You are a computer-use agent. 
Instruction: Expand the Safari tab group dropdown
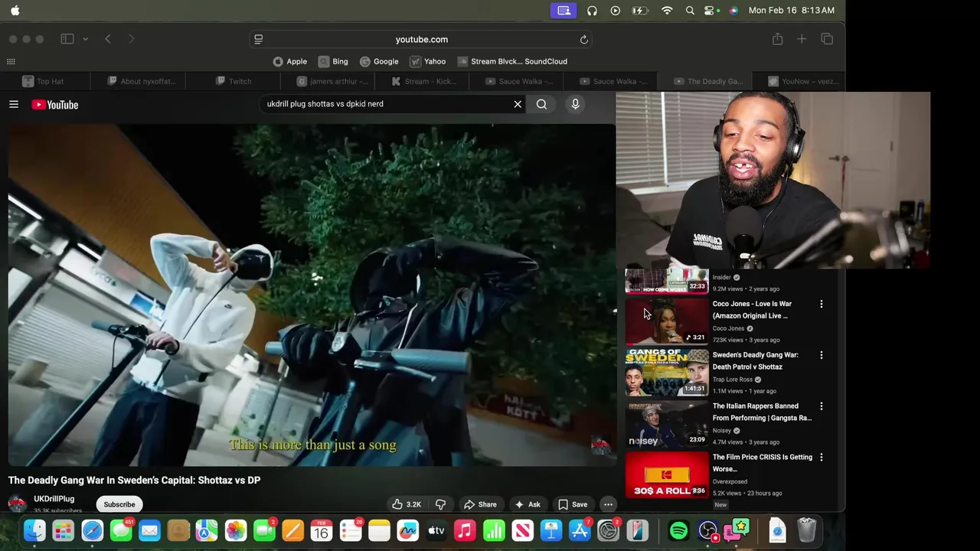(85, 39)
